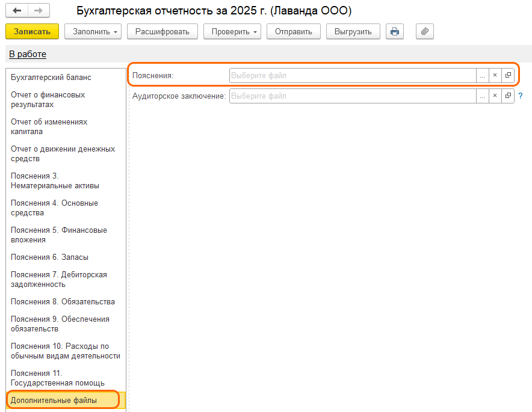The height and width of the screenshot is (412, 532).
Task: Click the forward navigation arrow
Action: tap(38, 11)
